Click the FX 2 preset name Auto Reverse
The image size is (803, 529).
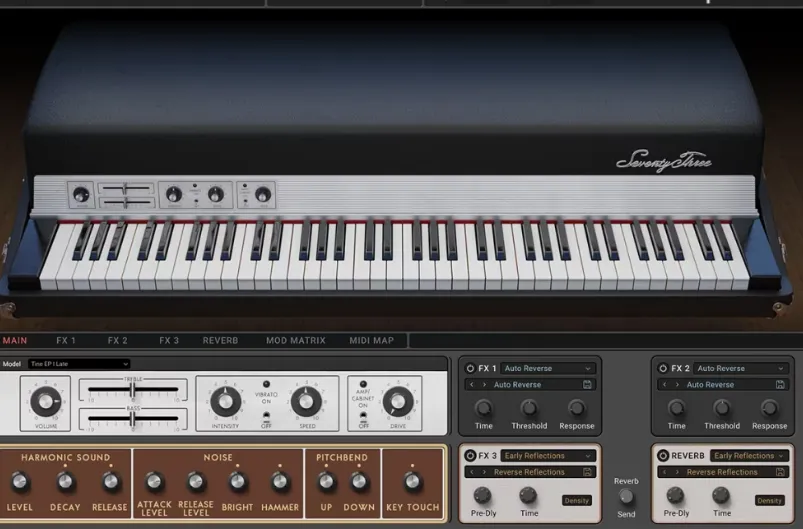(x=710, y=385)
